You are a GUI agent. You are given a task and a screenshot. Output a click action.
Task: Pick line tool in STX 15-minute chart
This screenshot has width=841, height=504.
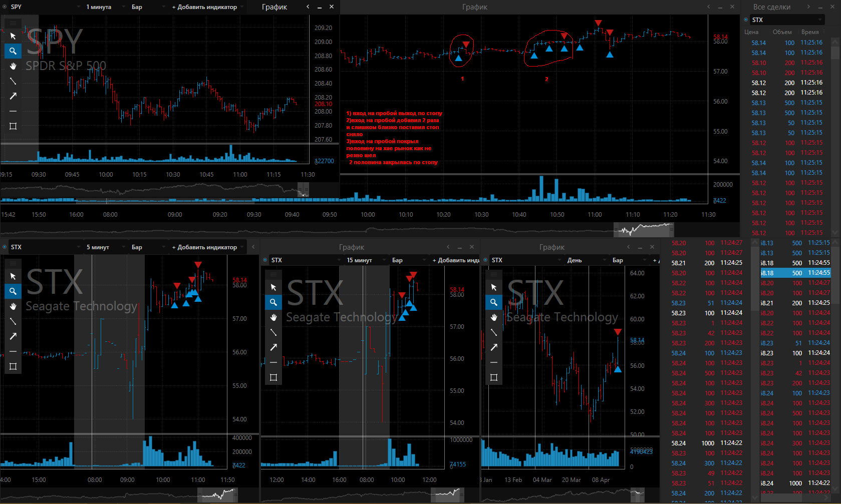pos(273,332)
